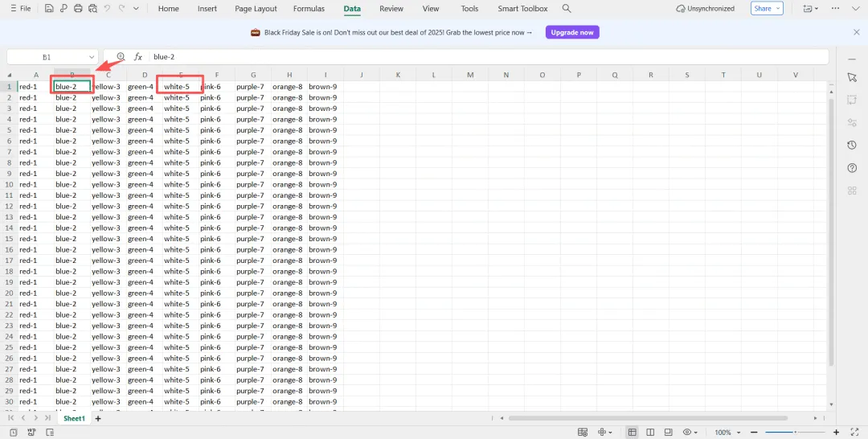
Task: Click the first icon in bottom-left status bar
Action: coord(14,433)
